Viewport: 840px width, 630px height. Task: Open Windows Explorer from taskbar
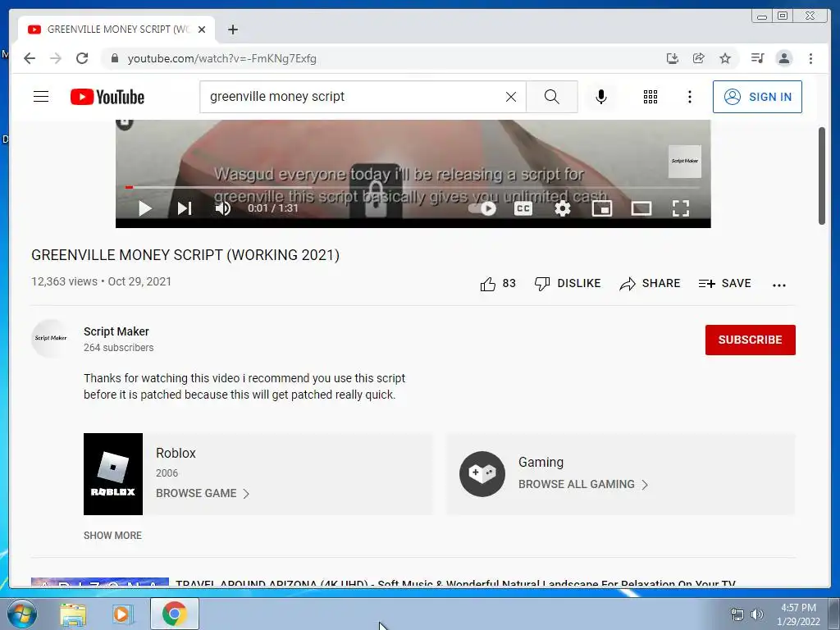73,614
